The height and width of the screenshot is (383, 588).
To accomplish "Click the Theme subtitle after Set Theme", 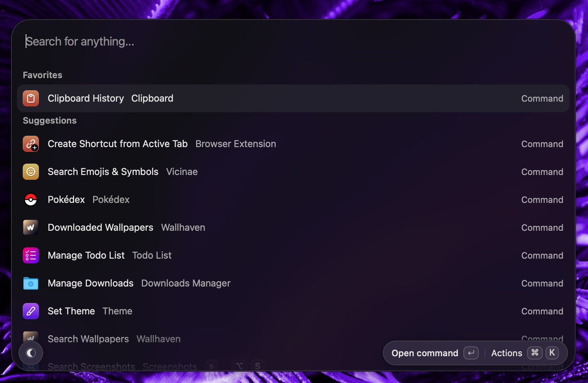I will pyautogui.click(x=117, y=311).
